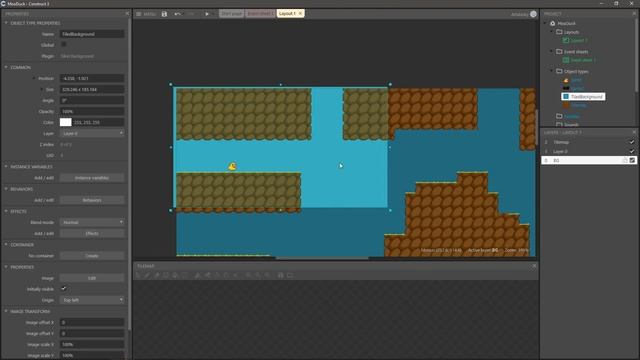This screenshot has width=640, height=360.
Task: Select the Layer 0 row
Action: point(589,151)
